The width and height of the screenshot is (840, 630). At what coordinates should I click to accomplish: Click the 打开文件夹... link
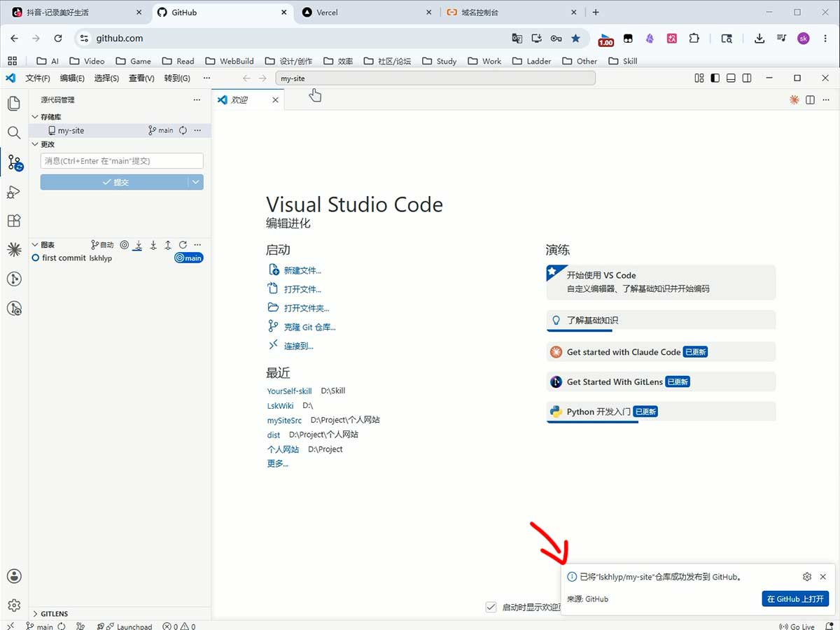pyautogui.click(x=307, y=308)
